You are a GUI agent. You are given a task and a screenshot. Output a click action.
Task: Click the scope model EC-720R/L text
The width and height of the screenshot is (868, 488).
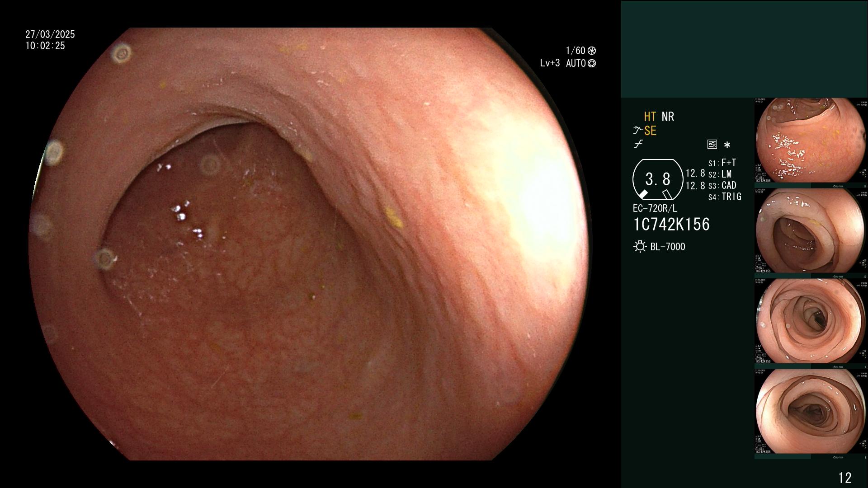pos(655,208)
